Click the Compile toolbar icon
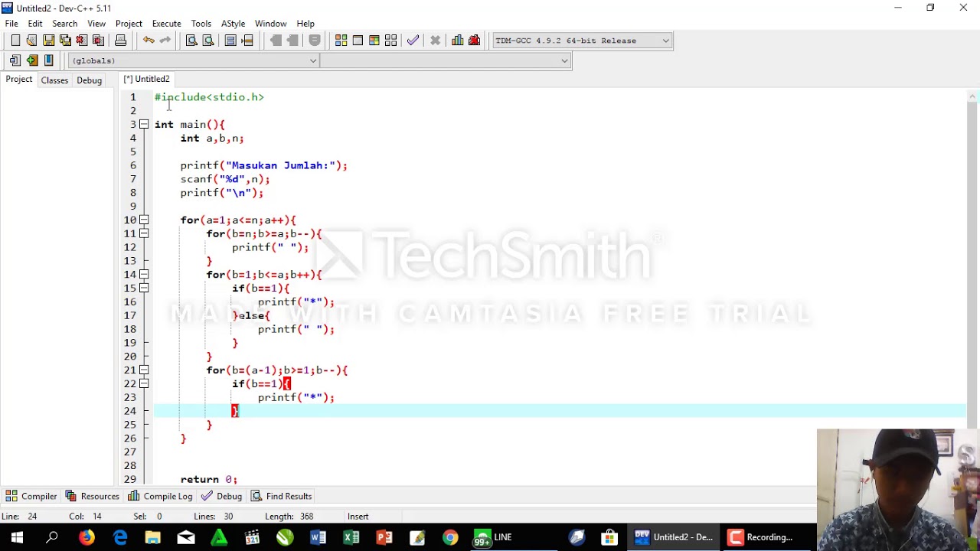The height and width of the screenshot is (551, 980). (x=341, y=41)
